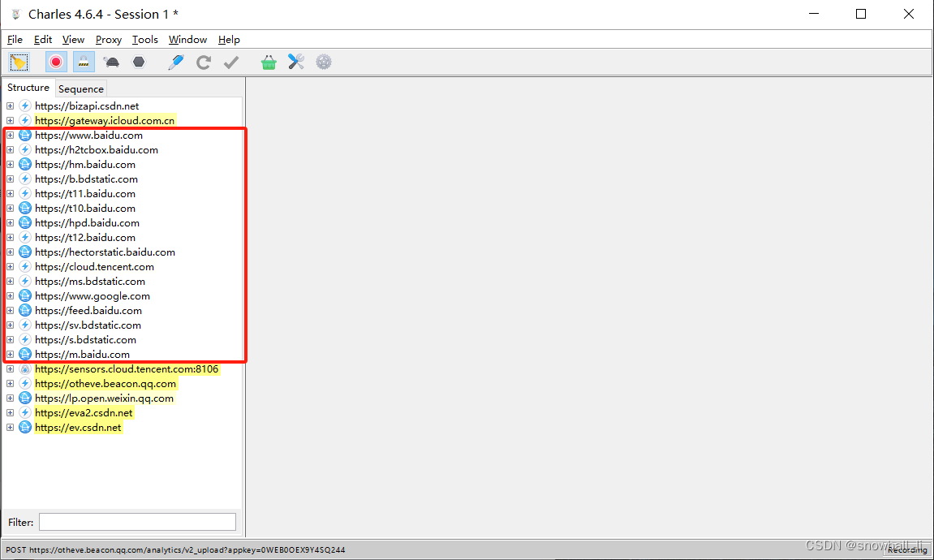Click the globe icon beside m.baidu.com
934x560 pixels.
pos(25,354)
